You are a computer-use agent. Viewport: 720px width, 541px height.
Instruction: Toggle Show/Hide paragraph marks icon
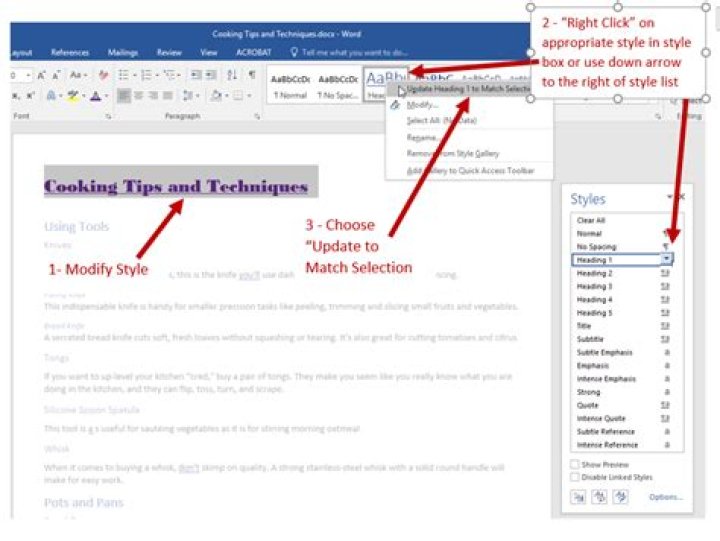pos(252,75)
